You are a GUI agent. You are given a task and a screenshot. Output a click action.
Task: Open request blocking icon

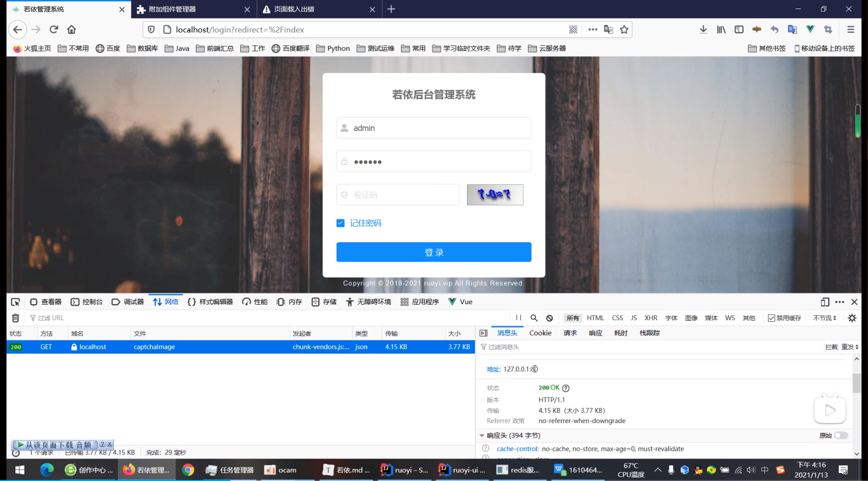pyautogui.click(x=549, y=318)
